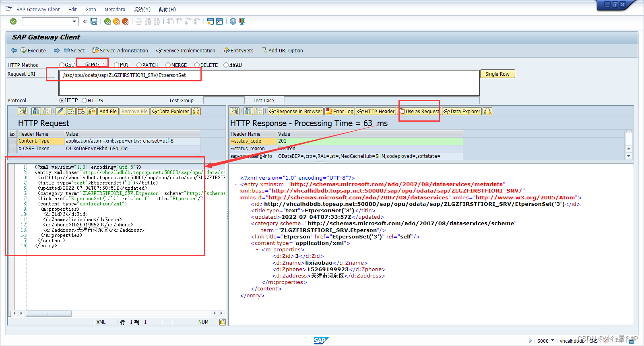Click the pencil edit icon in HTTP Request toolbar
Screen dimensions: 644x346
pyautogui.click(x=60, y=111)
